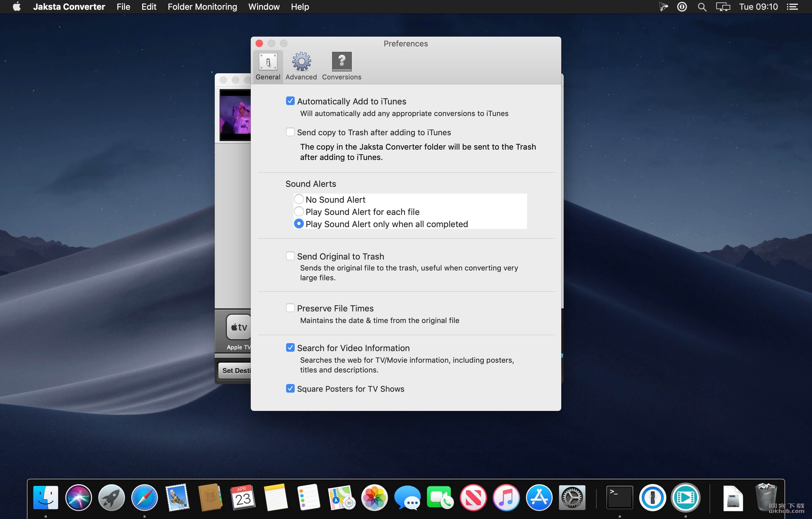Open the Window menu

click(x=264, y=7)
